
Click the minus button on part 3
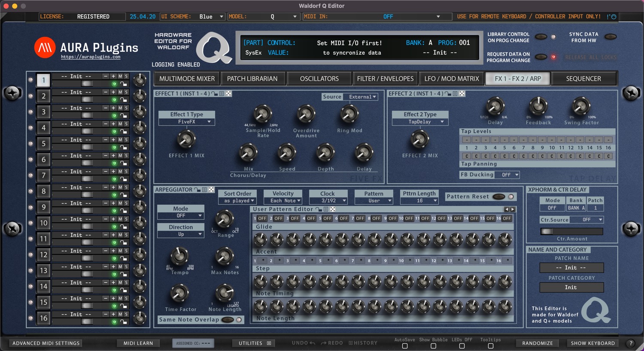[106, 108]
